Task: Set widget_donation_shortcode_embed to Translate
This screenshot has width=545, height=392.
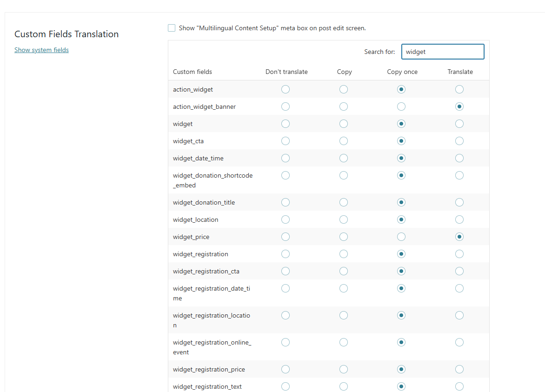Action: pyautogui.click(x=459, y=175)
